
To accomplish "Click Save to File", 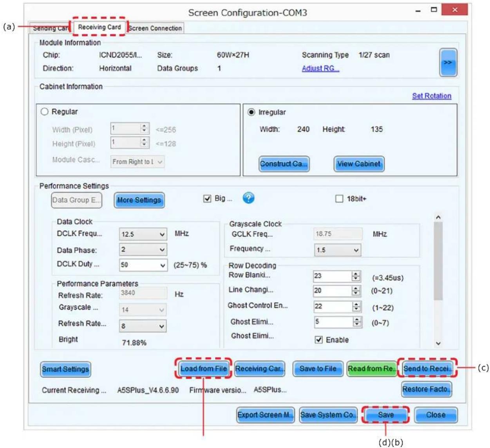I will 318,369.
